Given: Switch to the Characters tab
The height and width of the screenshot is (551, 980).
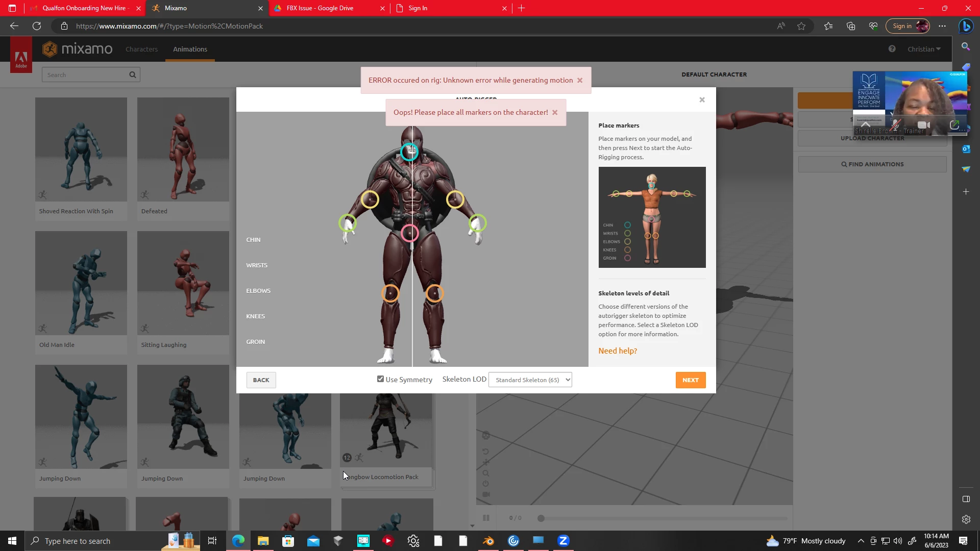Looking at the screenshot, I should point(141,49).
